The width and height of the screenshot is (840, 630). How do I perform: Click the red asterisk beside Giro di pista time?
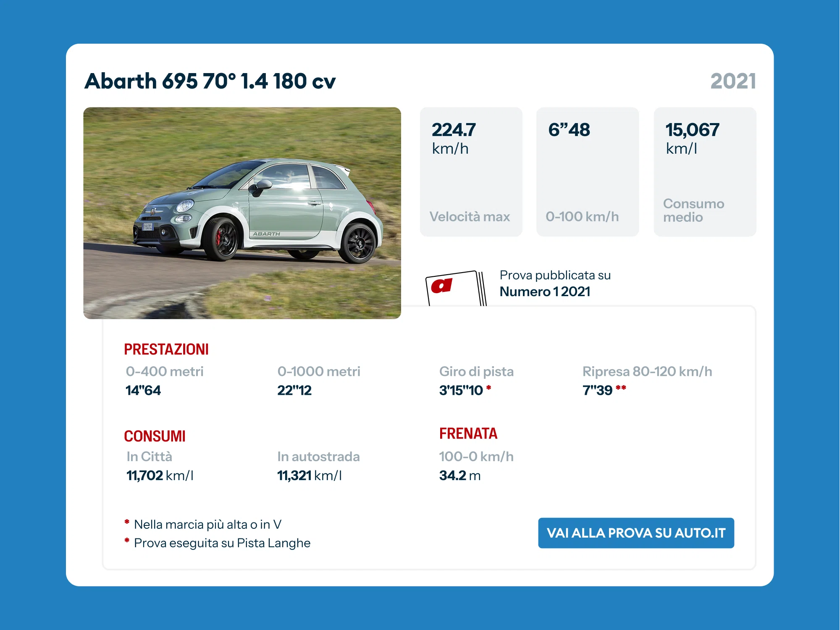click(x=488, y=388)
